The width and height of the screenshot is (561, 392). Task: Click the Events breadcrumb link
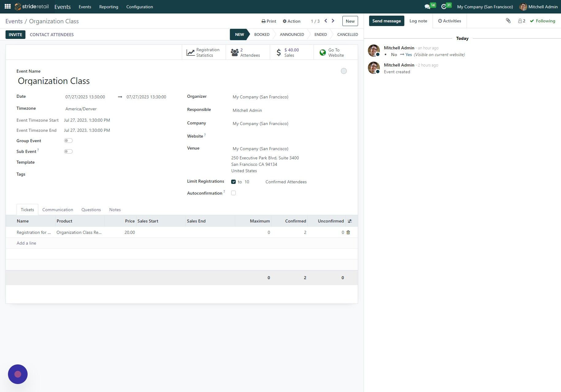pos(14,21)
